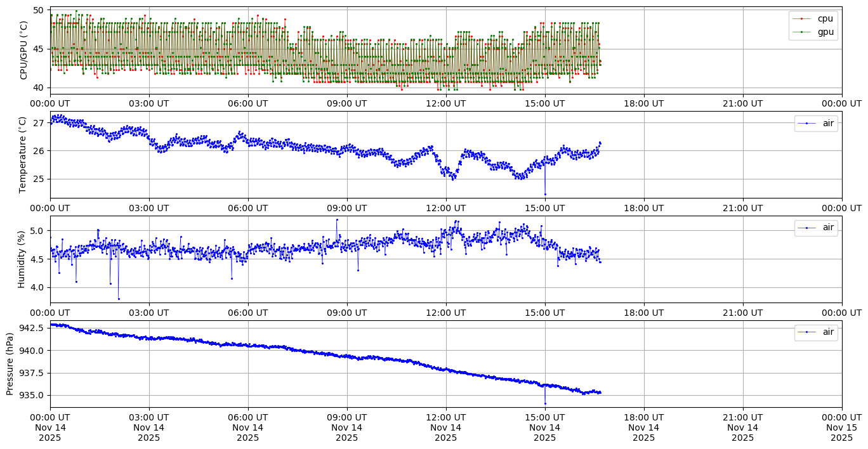This screenshot has width=868, height=449.
Task: Click the 4.0 tick on humidity y-axis
Action: pos(35,287)
